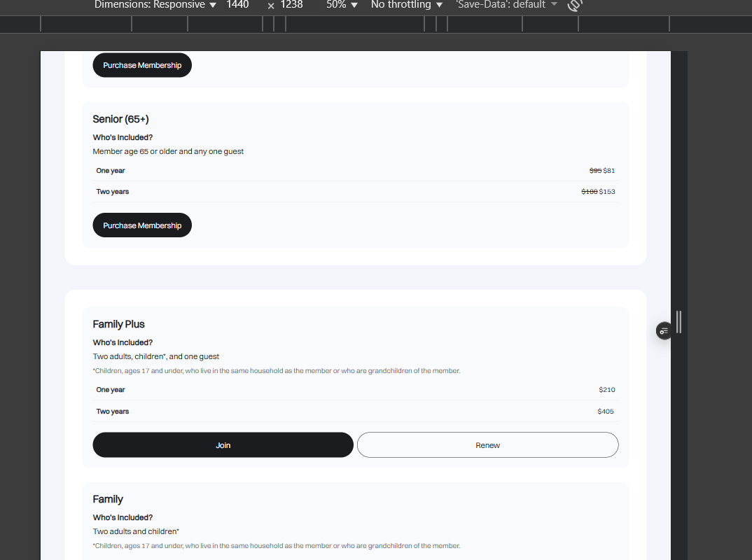Click One year label in Senior section

click(111, 171)
